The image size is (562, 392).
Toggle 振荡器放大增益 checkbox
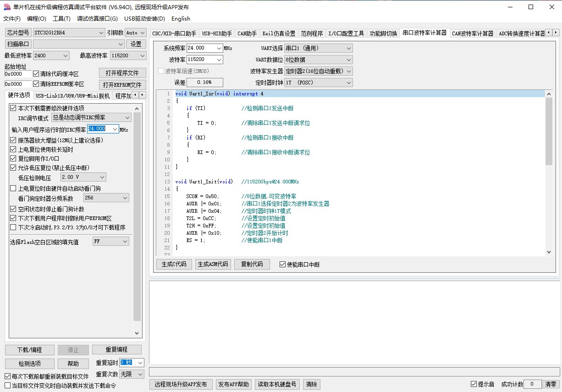13,140
